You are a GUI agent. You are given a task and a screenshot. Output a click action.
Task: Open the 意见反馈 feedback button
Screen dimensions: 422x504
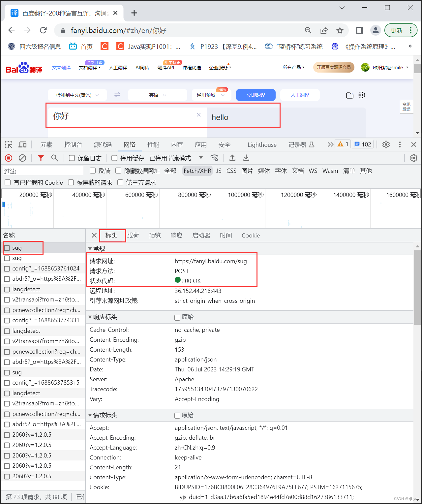[x=407, y=107]
